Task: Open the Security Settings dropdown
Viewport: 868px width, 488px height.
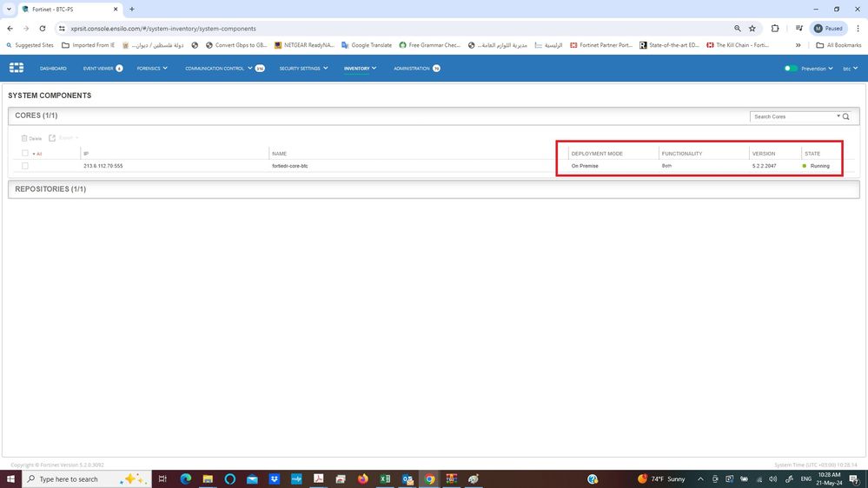Action: (303, 68)
